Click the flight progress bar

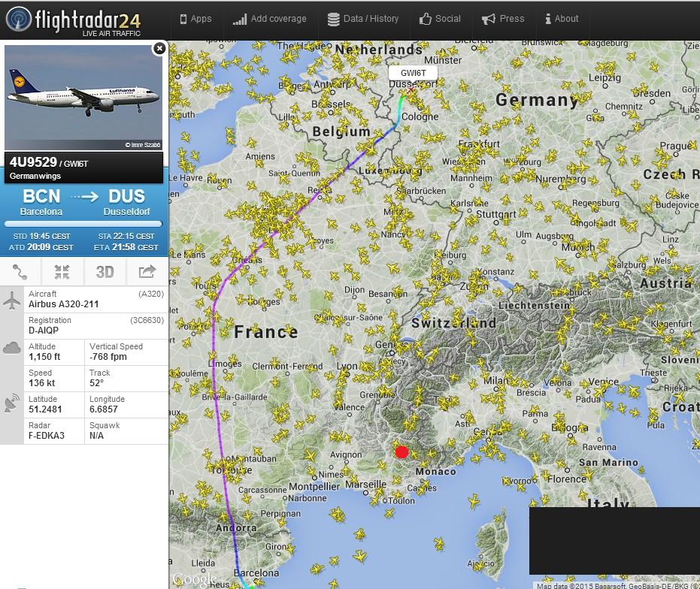pyautogui.click(x=83, y=224)
